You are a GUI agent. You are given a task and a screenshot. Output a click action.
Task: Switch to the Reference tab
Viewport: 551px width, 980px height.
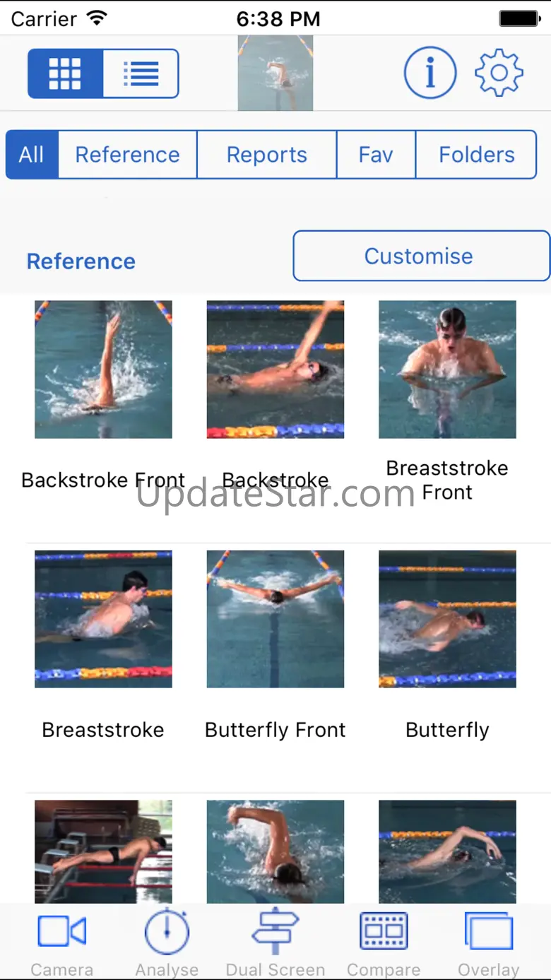click(127, 155)
